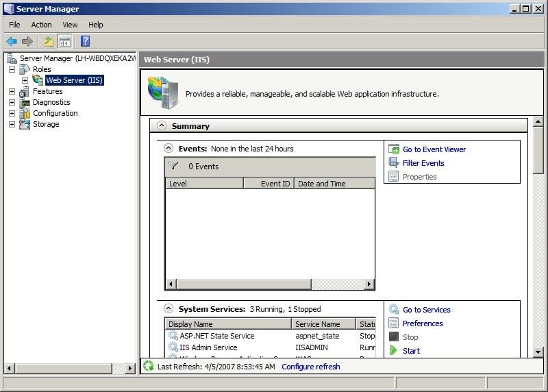Select the Web Server (IIS) tree label
This screenshot has height=392, width=548.
coord(75,80)
